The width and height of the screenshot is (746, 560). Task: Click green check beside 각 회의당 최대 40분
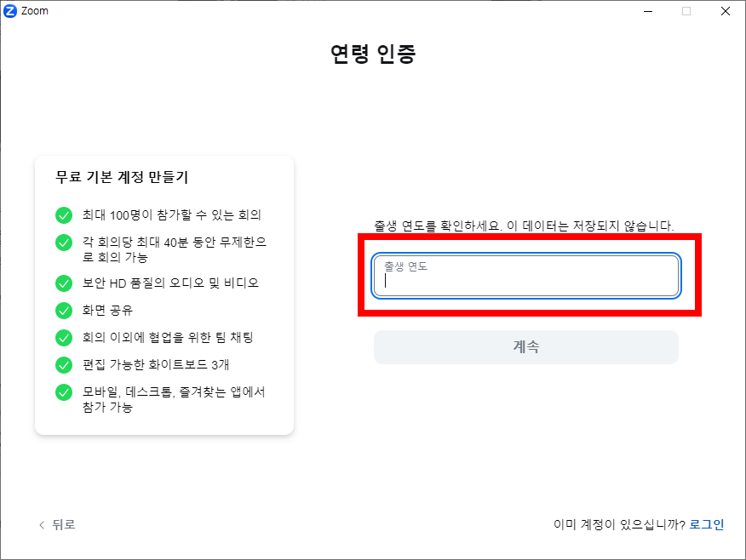click(64, 243)
